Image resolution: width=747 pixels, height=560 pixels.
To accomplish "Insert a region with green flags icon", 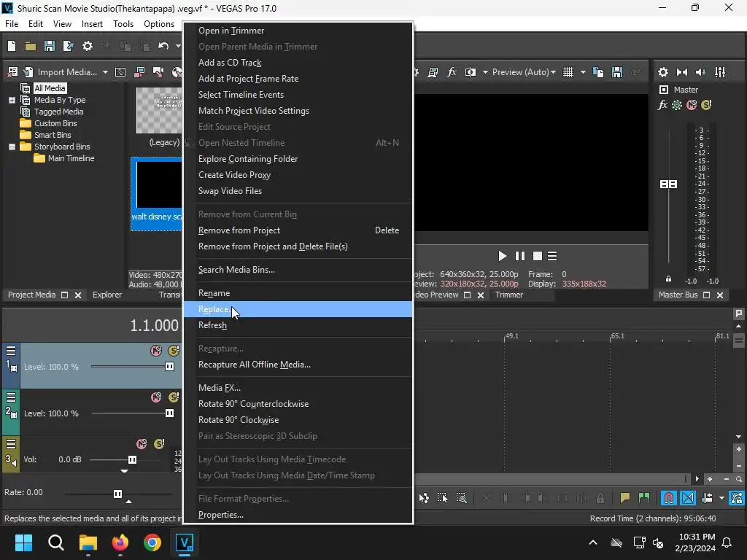I will pos(644,498).
